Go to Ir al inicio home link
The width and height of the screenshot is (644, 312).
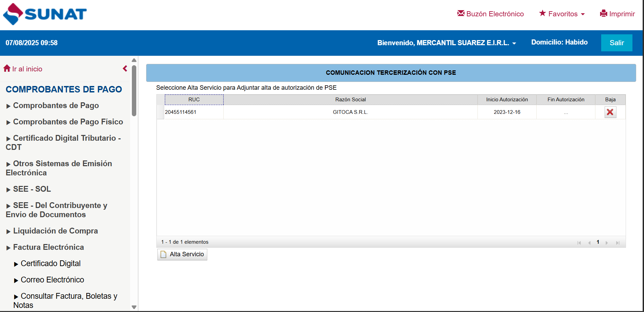click(x=23, y=69)
